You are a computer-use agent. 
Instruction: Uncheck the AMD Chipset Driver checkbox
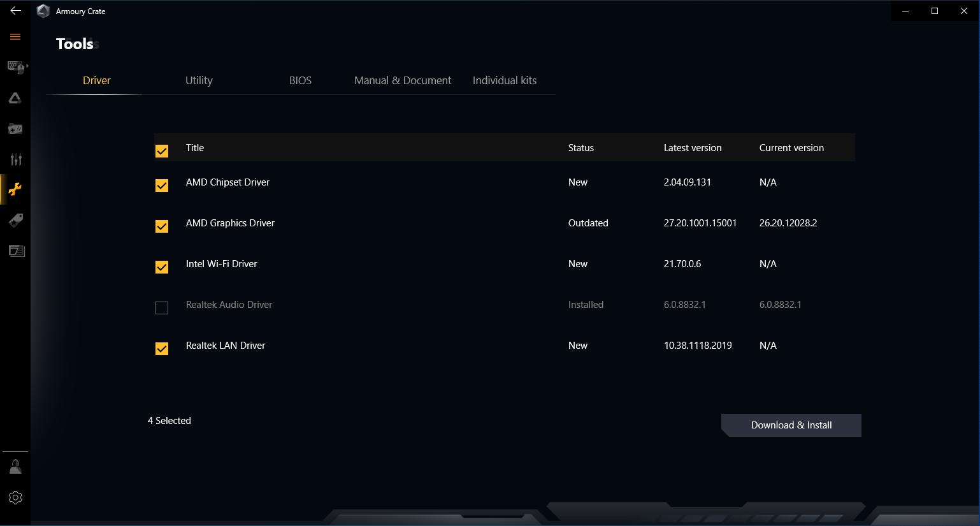point(162,186)
